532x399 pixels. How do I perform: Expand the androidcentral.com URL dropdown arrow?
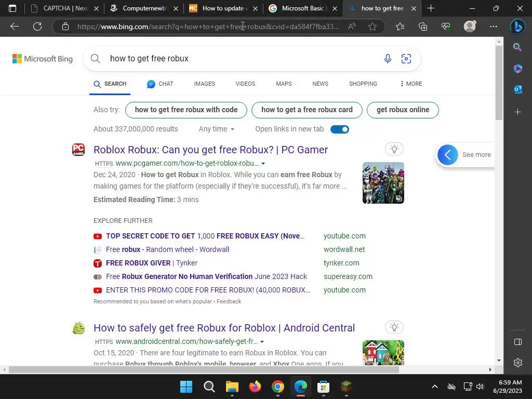[x=262, y=342]
